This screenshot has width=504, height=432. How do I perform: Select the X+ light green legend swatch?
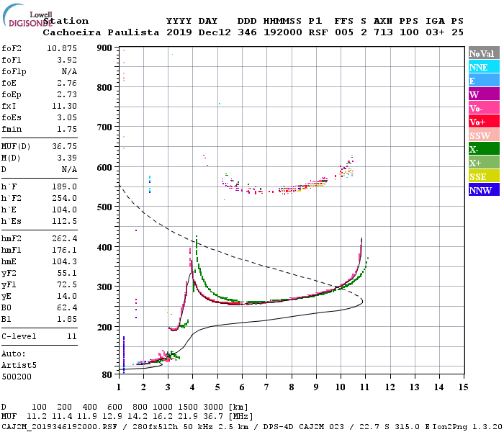[484, 162]
